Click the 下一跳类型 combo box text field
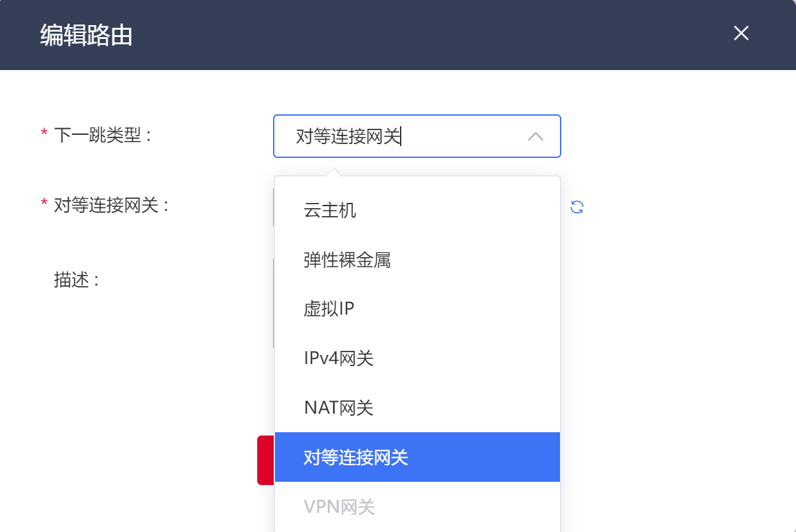Screen dimensions: 796x532 397,137
